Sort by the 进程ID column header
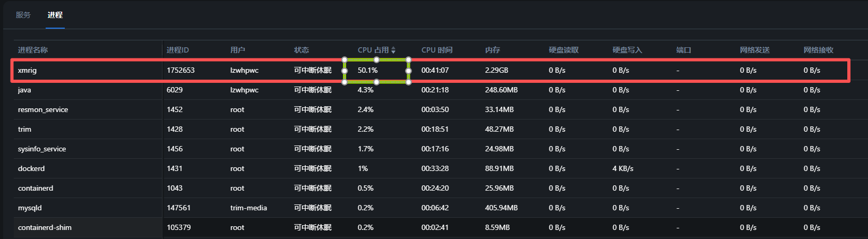The image size is (868, 239). point(178,50)
